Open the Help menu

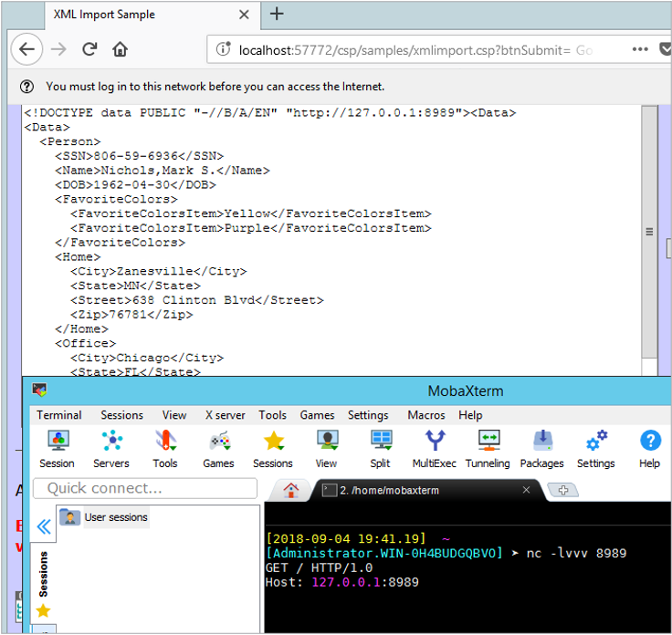point(470,415)
